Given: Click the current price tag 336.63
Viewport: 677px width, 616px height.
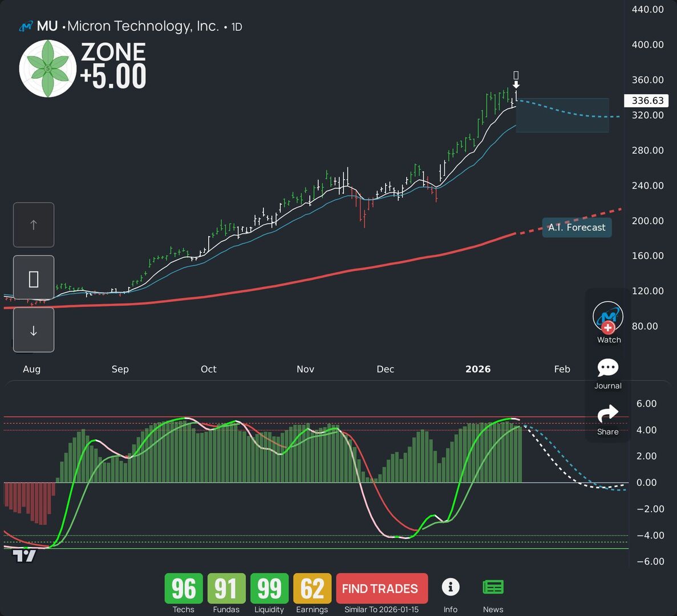Looking at the screenshot, I should click(646, 100).
